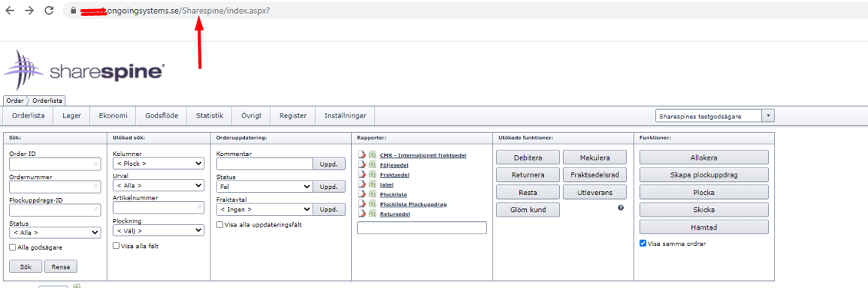The image size is (868, 288).
Task: Open PDF icon for Retursedel report
Action: point(362,214)
